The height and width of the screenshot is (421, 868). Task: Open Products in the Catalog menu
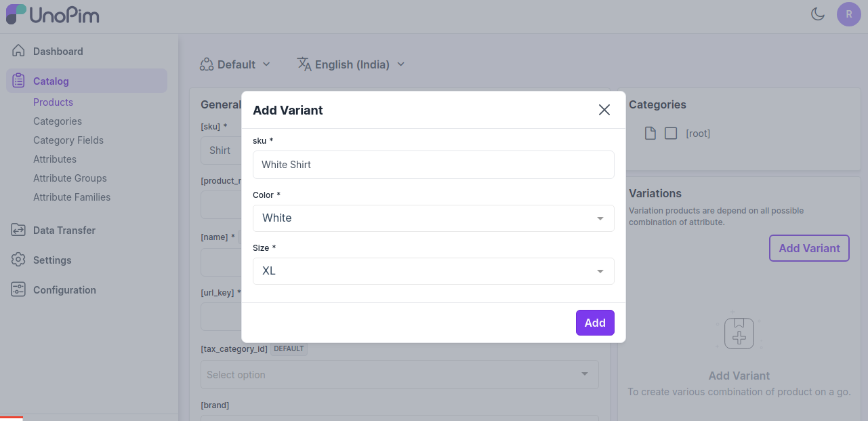(53, 102)
